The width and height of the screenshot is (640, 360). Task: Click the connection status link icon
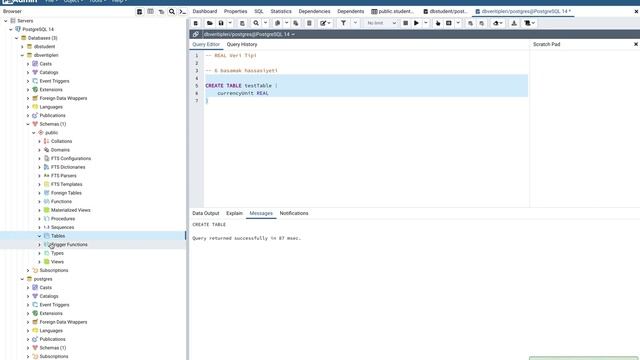(196, 34)
